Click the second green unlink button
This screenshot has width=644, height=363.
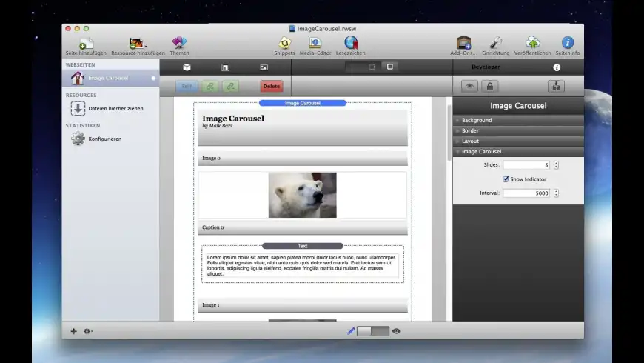(x=230, y=87)
